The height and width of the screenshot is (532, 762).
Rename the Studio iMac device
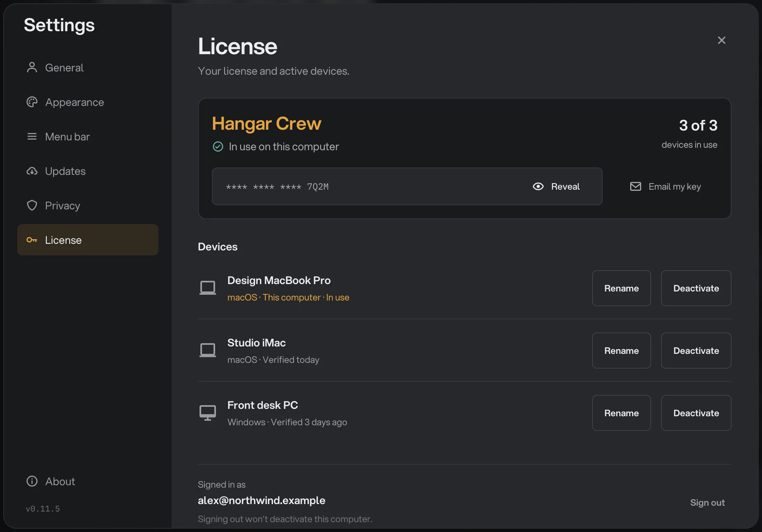tap(621, 351)
